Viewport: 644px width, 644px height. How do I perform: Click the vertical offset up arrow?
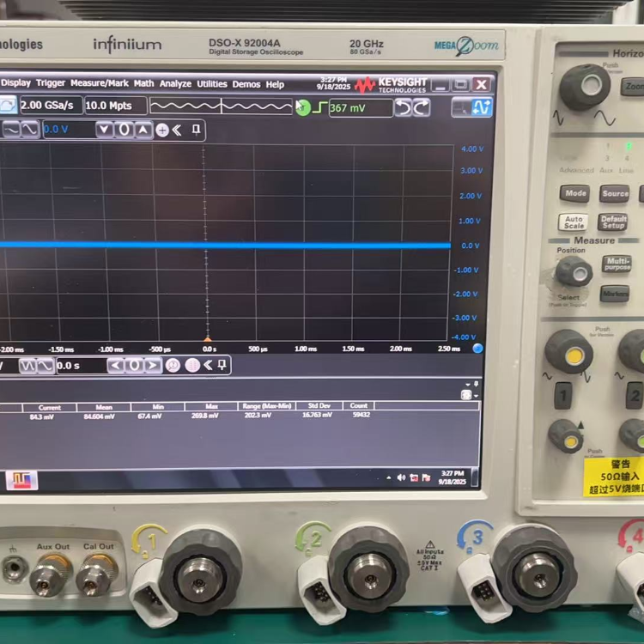coord(143,130)
